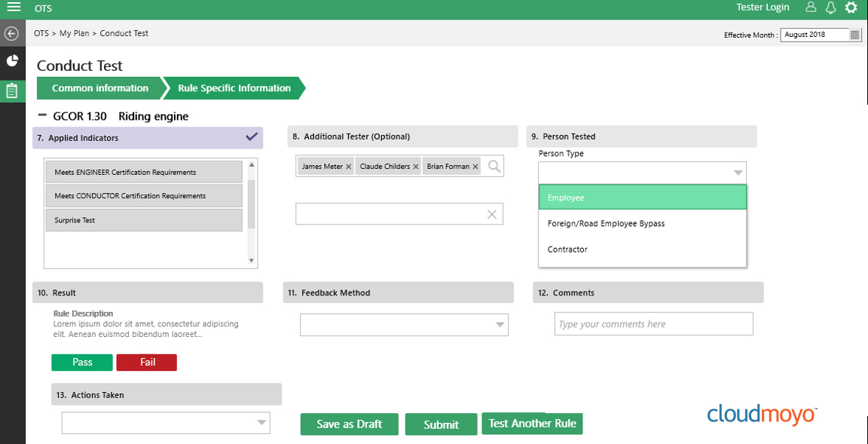Image resolution: width=868 pixels, height=444 pixels.
Task: Collapse the GCOR 1.30 Riding engine section
Action: [42, 116]
